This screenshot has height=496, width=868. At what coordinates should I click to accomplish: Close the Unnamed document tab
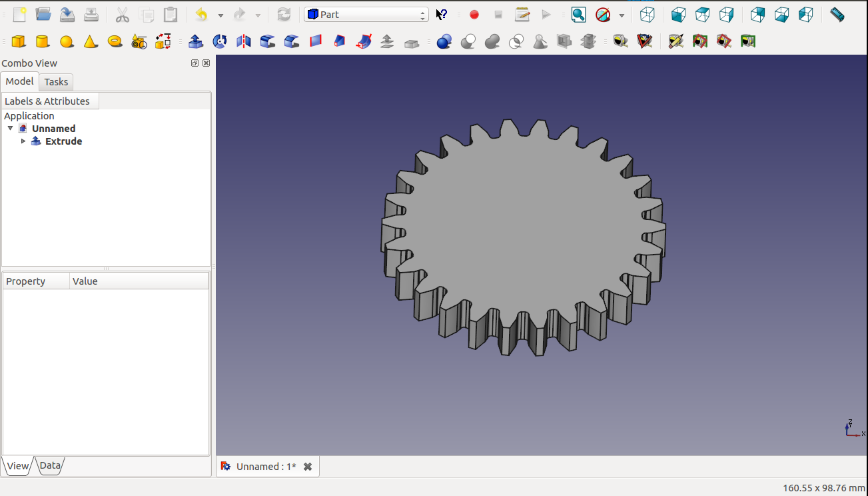click(x=308, y=467)
